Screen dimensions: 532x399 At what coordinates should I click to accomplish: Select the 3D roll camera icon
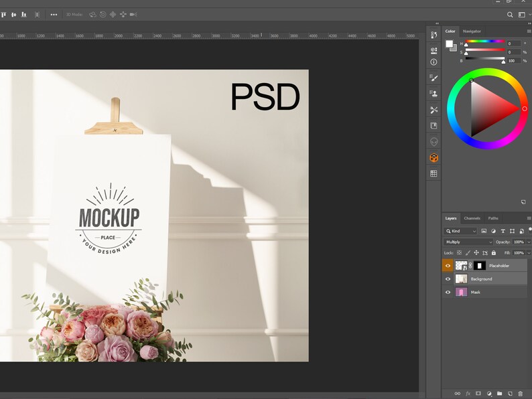click(x=103, y=15)
